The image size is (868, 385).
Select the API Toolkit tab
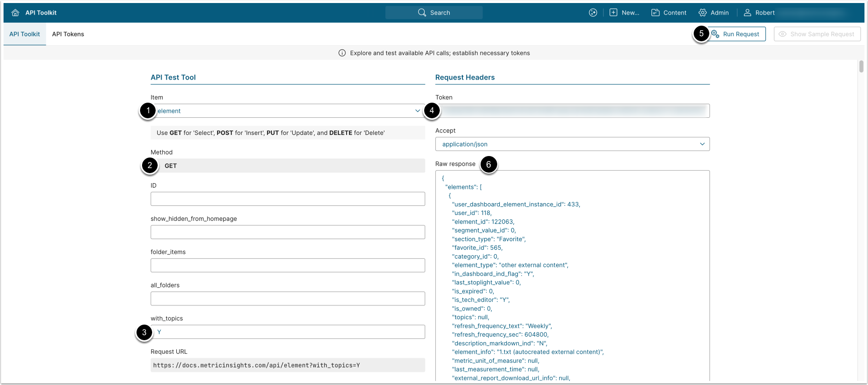click(x=25, y=34)
